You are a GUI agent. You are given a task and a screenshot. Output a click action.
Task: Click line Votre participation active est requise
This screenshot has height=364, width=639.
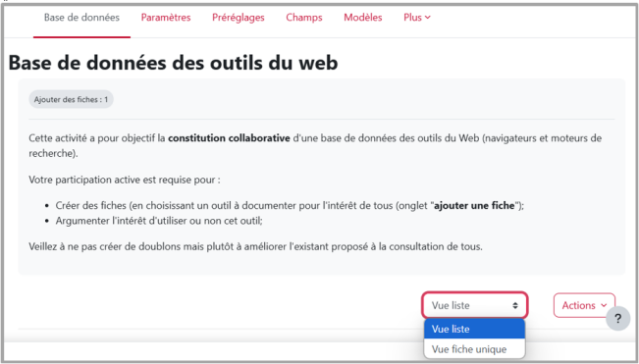125,180
